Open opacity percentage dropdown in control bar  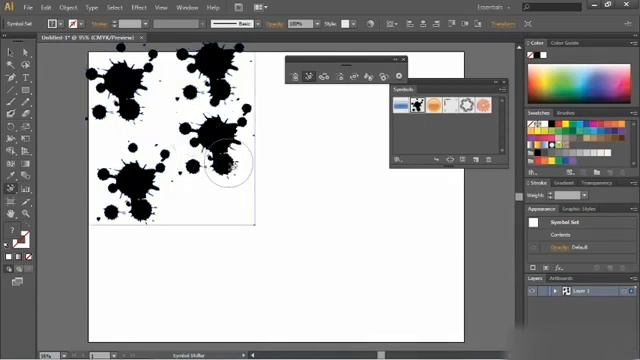click(x=317, y=24)
